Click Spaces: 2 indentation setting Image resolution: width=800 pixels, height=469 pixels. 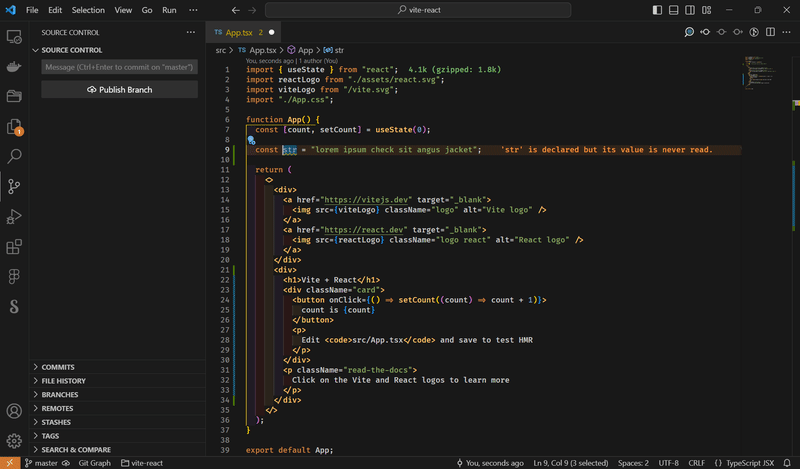pyautogui.click(x=633, y=463)
